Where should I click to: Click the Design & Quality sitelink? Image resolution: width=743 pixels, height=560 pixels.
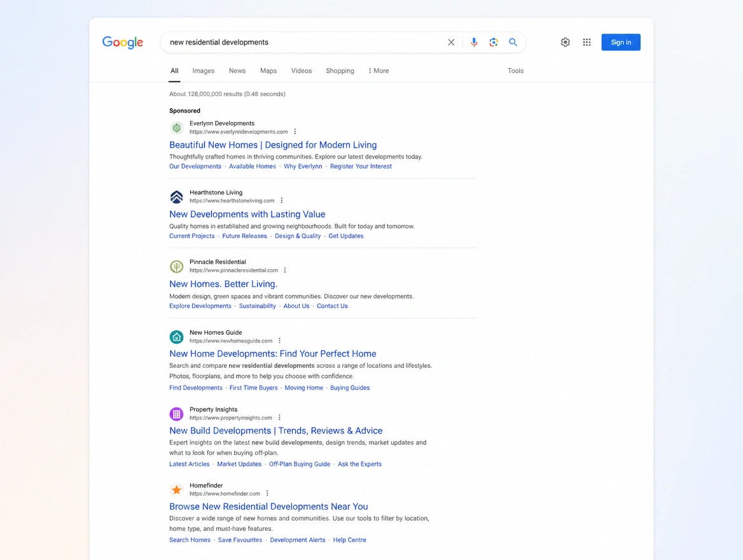(298, 236)
